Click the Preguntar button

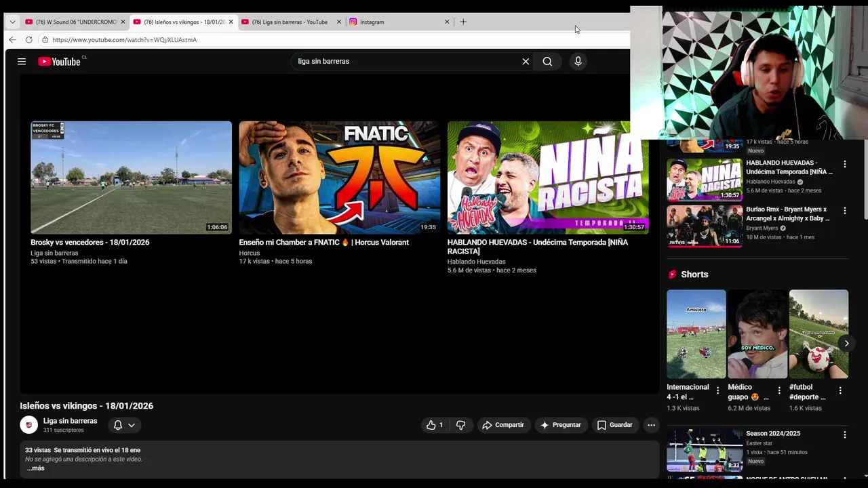click(x=561, y=425)
